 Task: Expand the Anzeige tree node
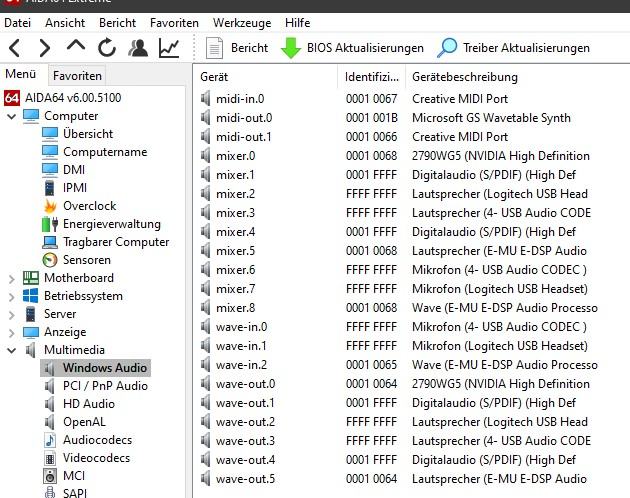[12, 333]
